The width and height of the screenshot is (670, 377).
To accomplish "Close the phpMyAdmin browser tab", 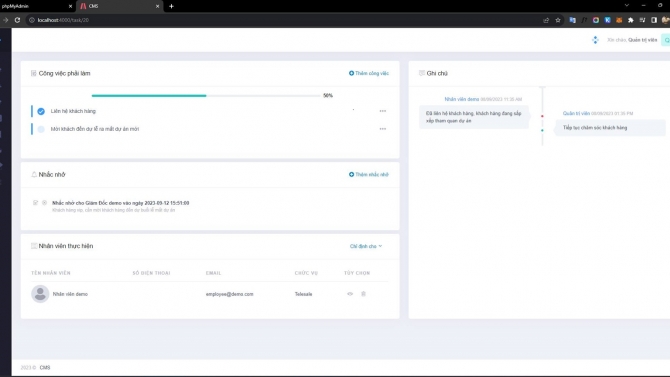I will (x=71, y=6).
